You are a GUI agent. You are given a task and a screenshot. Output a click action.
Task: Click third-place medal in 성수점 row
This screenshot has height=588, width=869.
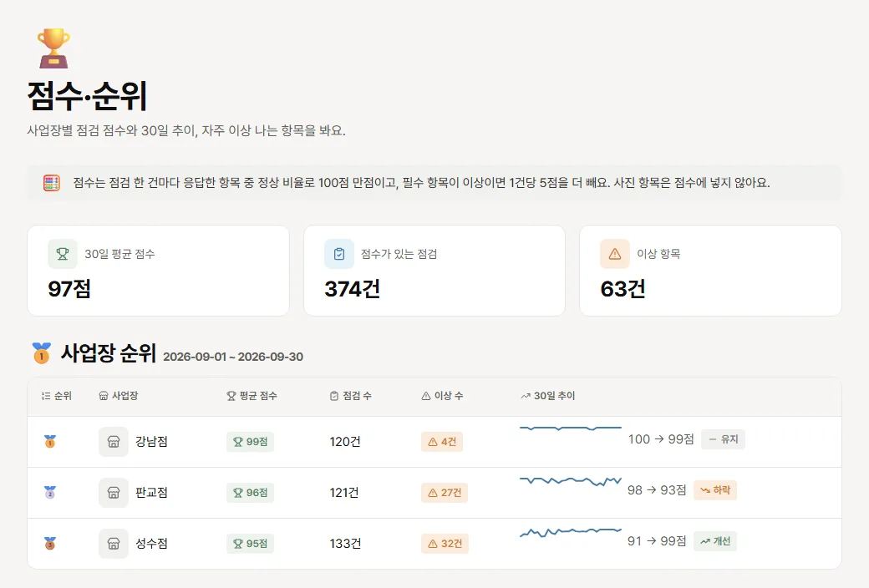click(x=50, y=544)
